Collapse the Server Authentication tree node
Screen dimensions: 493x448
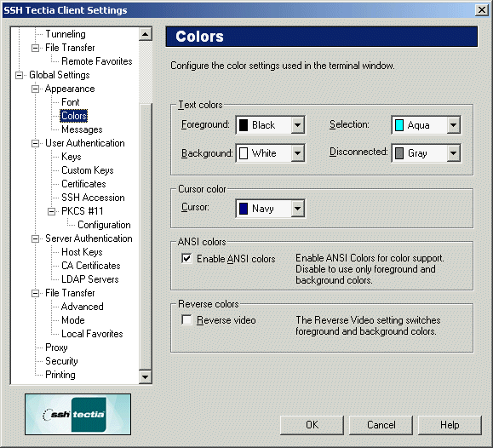pyautogui.click(x=35, y=238)
